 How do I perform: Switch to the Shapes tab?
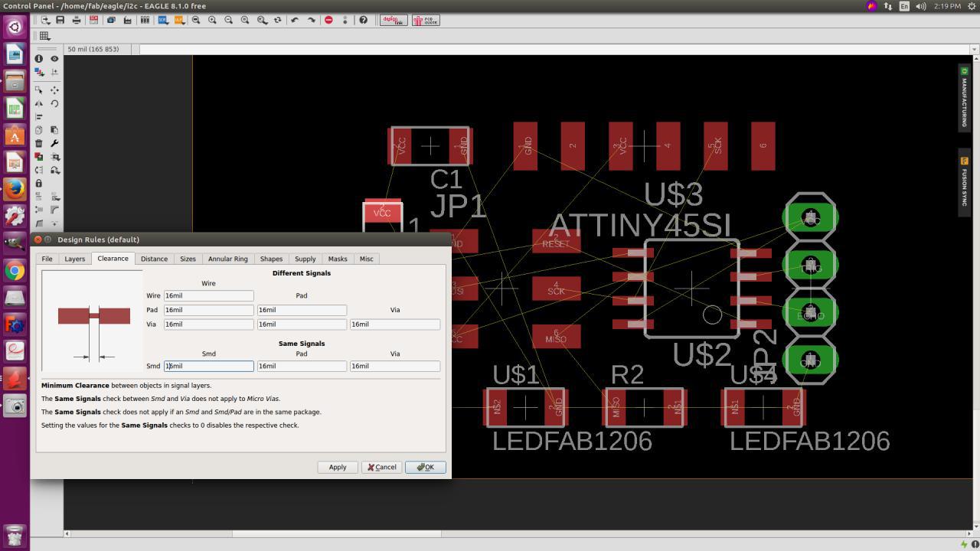click(x=271, y=259)
